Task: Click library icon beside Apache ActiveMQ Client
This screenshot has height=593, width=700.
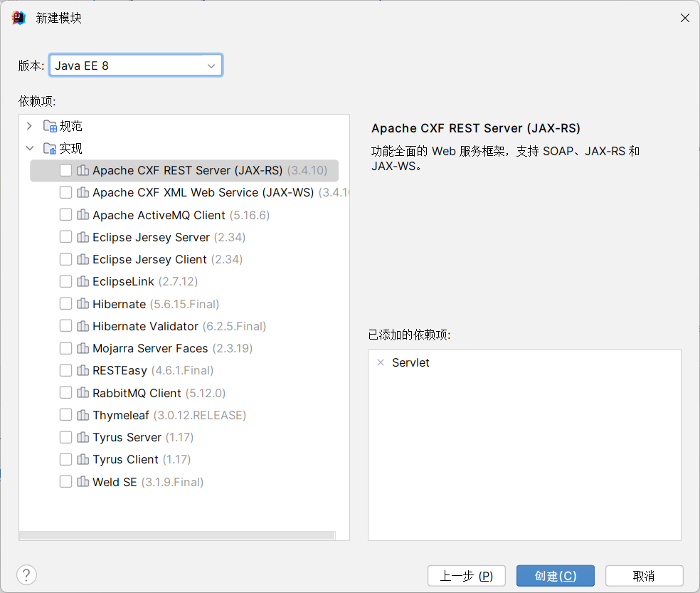Action: click(83, 215)
